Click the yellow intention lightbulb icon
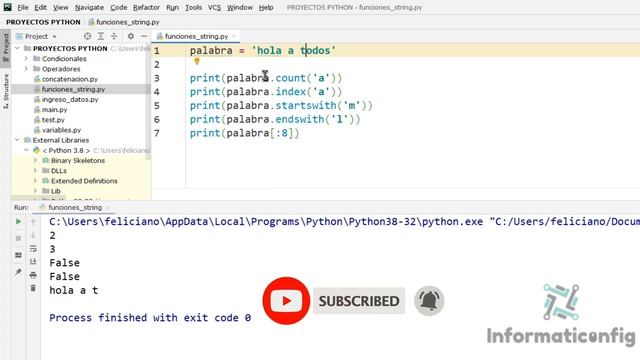The width and height of the screenshot is (640, 360). pyautogui.click(x=197, y=61)
